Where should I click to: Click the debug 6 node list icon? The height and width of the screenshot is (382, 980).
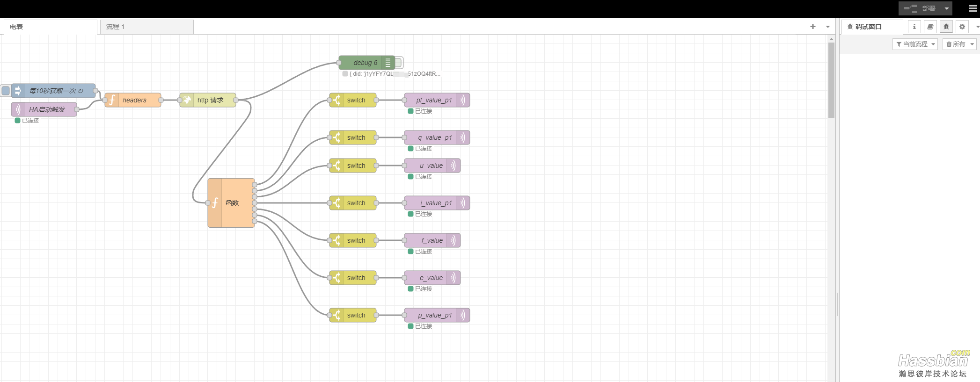388,63
